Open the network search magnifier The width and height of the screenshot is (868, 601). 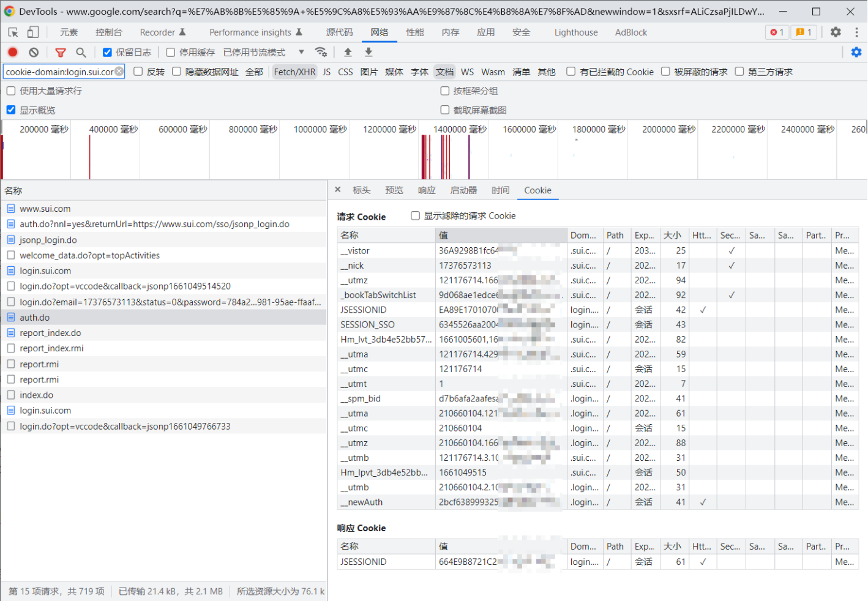point(81,53)
